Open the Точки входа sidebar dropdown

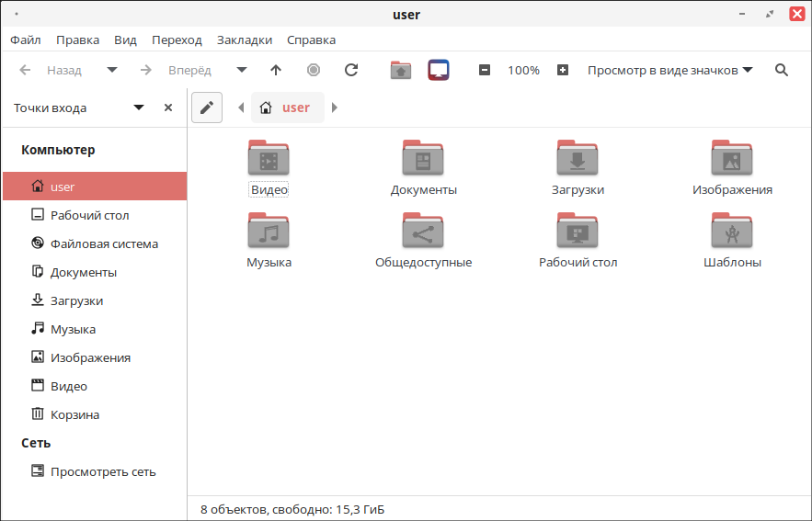point(139,108)
